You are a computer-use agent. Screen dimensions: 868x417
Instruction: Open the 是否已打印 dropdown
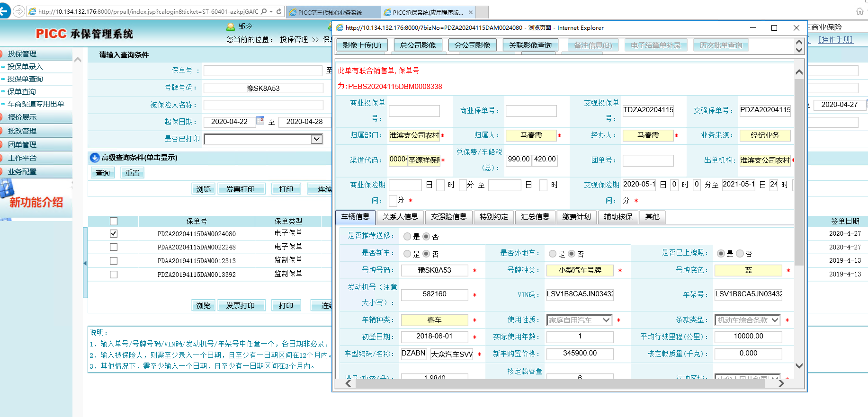(316, 139)
